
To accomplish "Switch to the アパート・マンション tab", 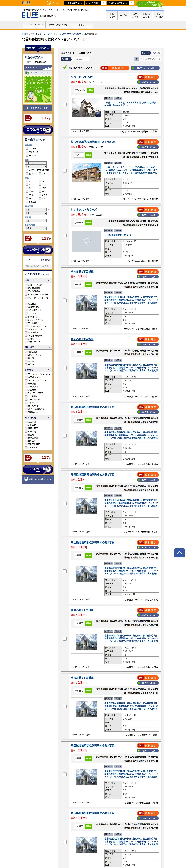I will point(34,25).
